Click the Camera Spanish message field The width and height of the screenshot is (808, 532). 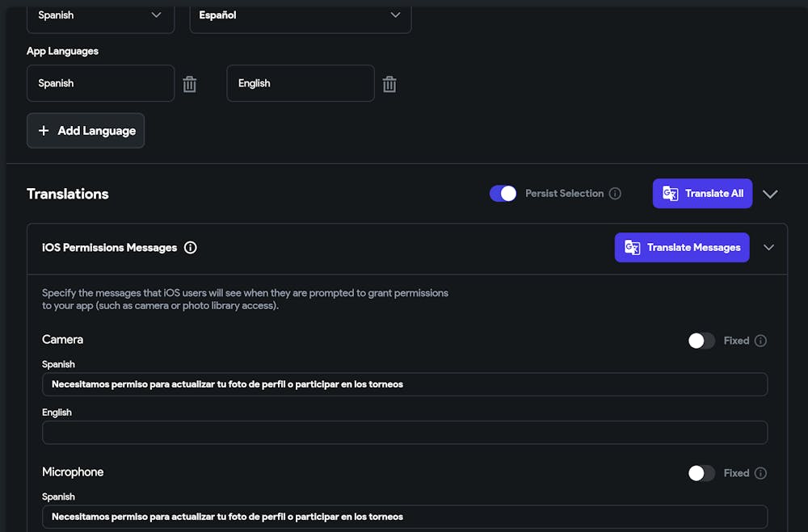click(x=404, y=384)
